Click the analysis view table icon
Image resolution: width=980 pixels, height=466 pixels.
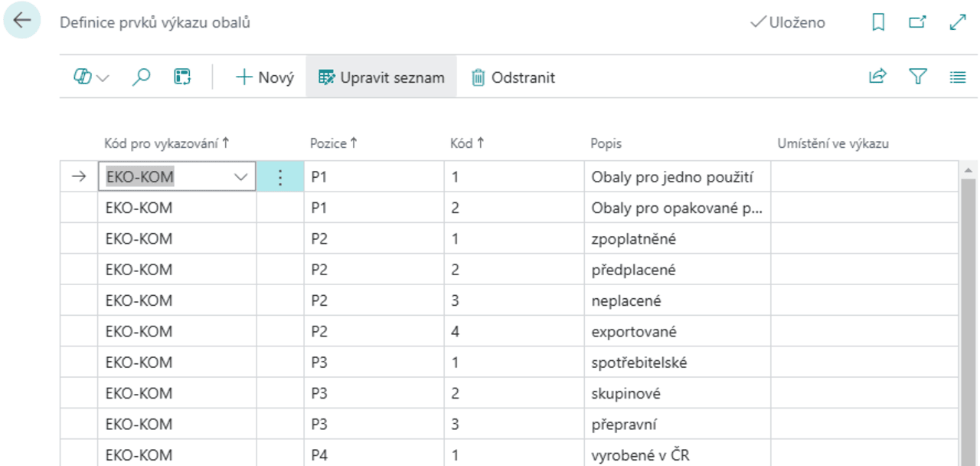click(182, 77)
